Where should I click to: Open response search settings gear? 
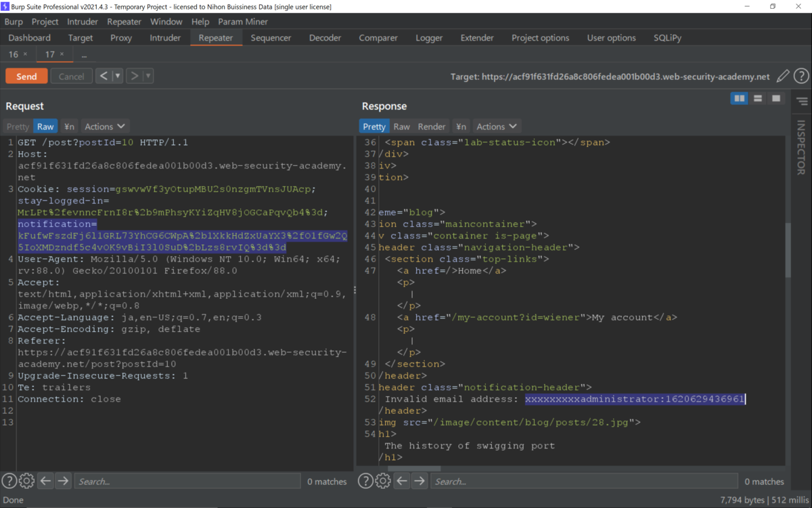pyautogui.click(x=383, y=481)
